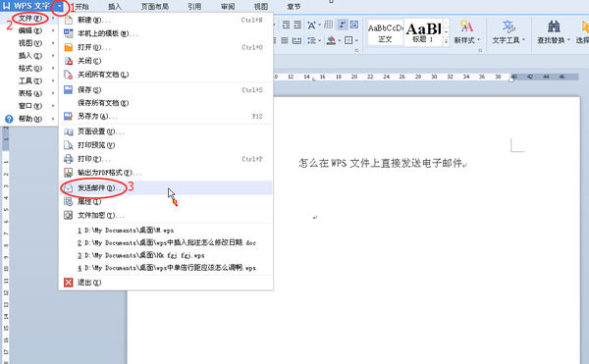Image resolution: width=589 pixels, height=364 pixels.
Task: Click the Properties icon
Action: point(69,201)
